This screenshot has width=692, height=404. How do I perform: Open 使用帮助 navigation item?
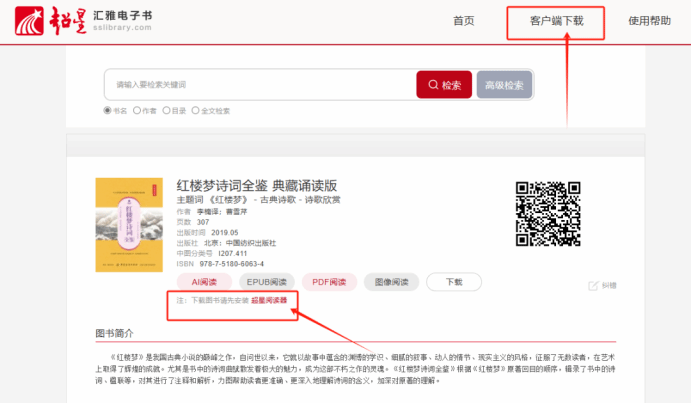coord(649,21)
